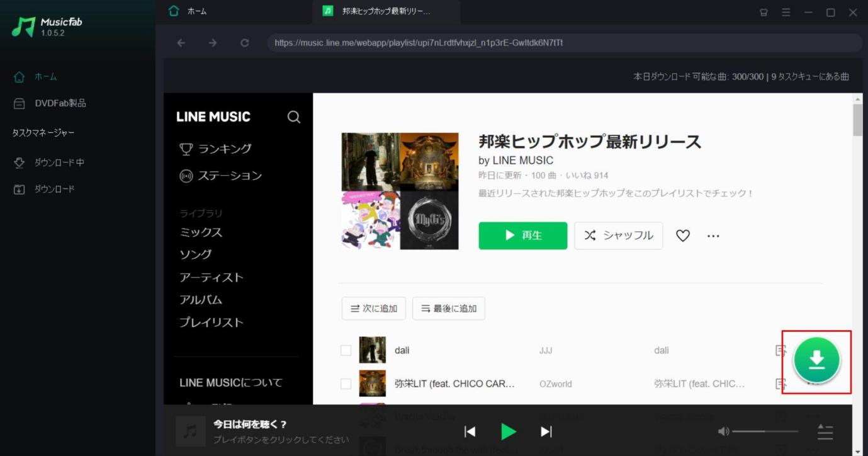Click the green download floating button
The height and width of the screenshot is (456, 868).
816,360
